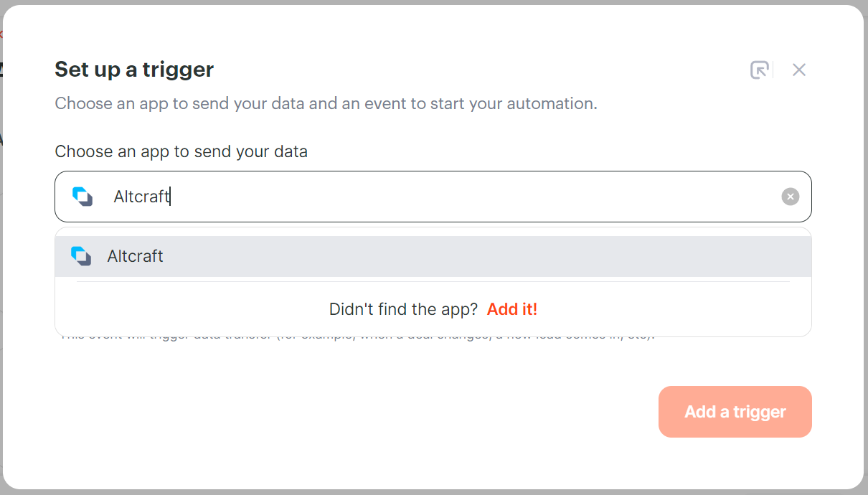Click empty space right of Altcraft in search field

click(473, 197)
